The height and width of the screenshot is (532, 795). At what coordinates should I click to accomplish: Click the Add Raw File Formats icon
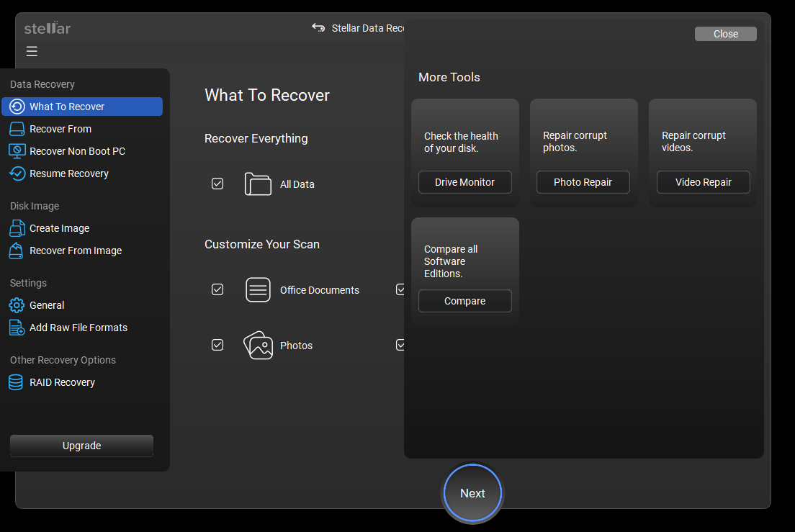click(x=17, y=328)
